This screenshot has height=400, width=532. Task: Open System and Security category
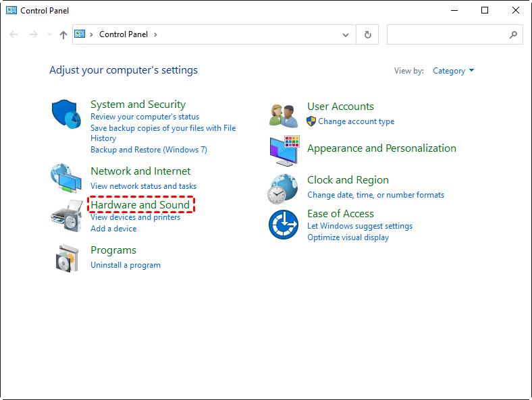pos(138,105)
